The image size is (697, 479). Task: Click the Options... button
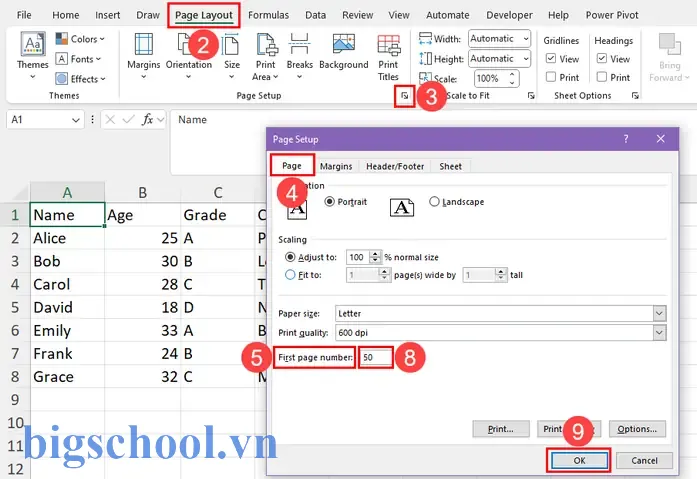pyautogui.click(x=637, y=429)
